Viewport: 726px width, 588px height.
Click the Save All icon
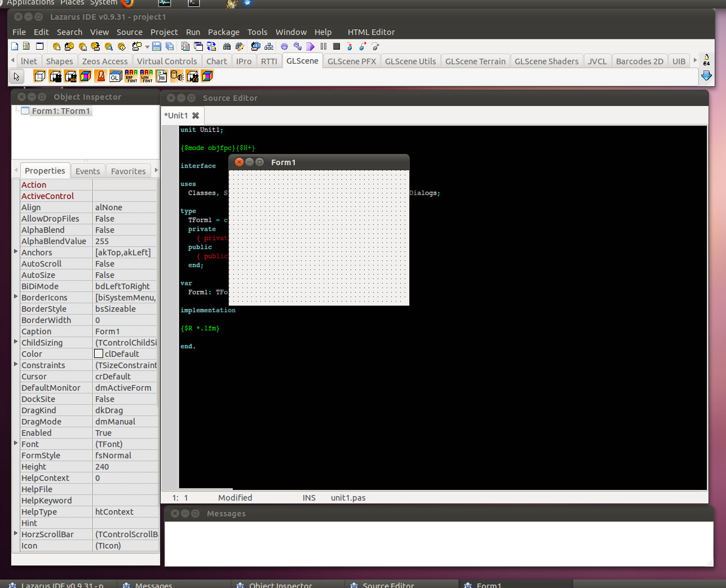(169, 46)
